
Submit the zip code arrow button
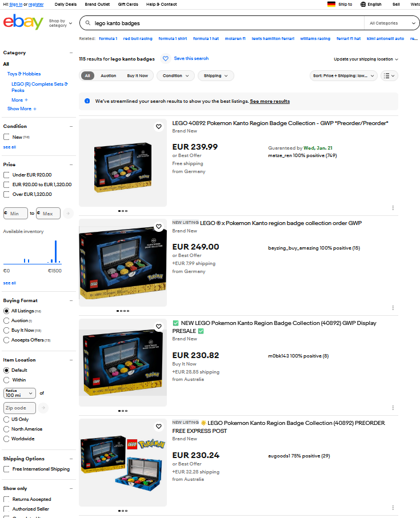click(43, 408)
